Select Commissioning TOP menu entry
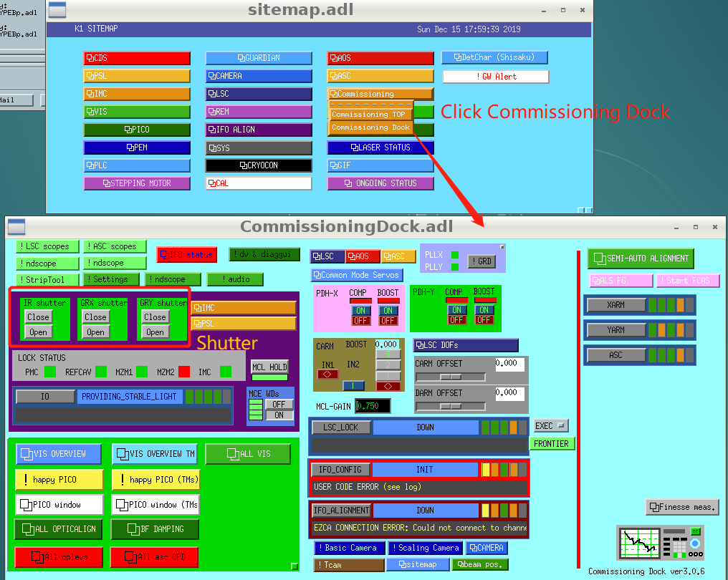Viewport: 728px width, 580px height. click(x=370, y=114)
